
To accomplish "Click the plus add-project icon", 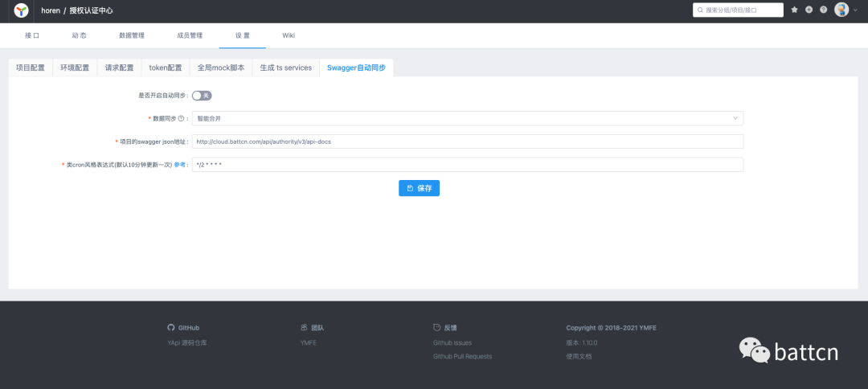I will [x=809, y=10].
